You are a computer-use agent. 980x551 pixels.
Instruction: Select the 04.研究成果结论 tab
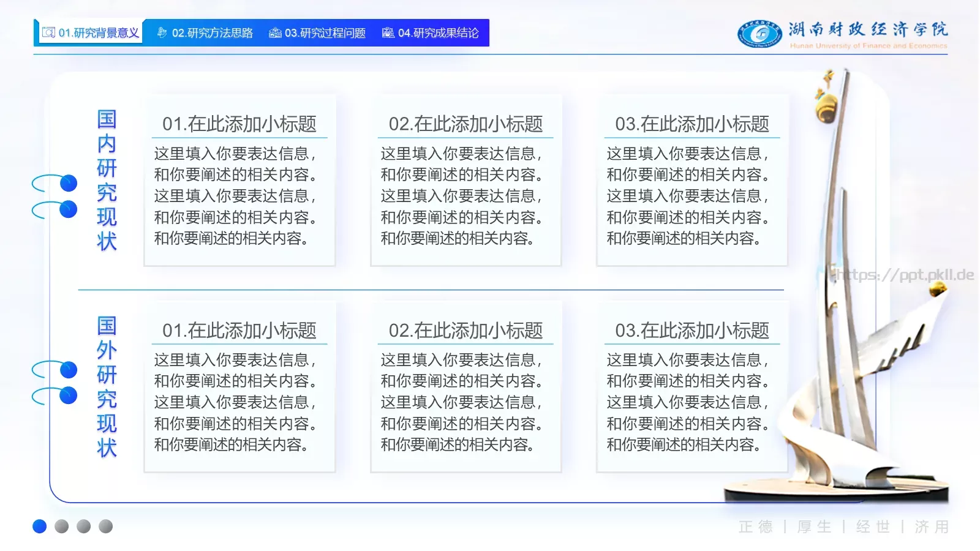[x=430, y=32]
